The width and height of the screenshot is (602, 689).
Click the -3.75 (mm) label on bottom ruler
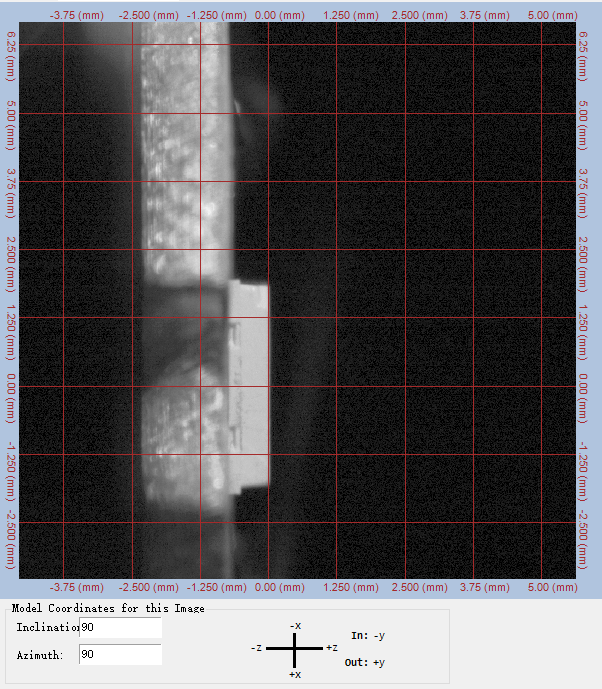[x=78, y=588]
